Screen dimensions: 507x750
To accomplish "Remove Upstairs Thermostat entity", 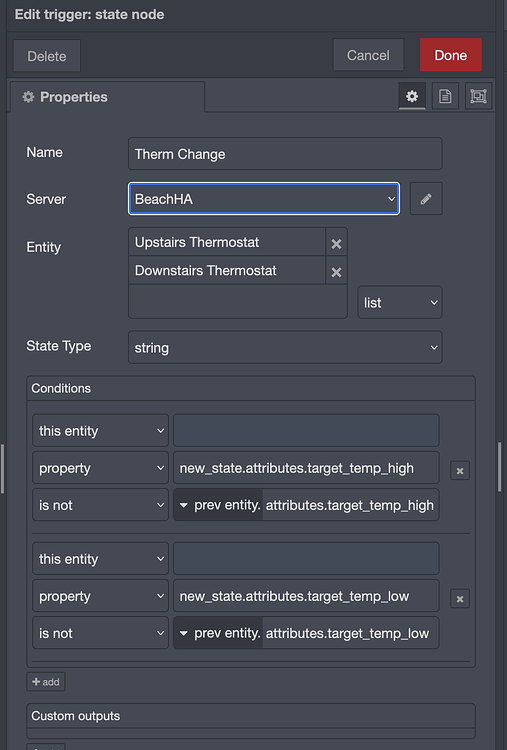I will click(336, 243).
